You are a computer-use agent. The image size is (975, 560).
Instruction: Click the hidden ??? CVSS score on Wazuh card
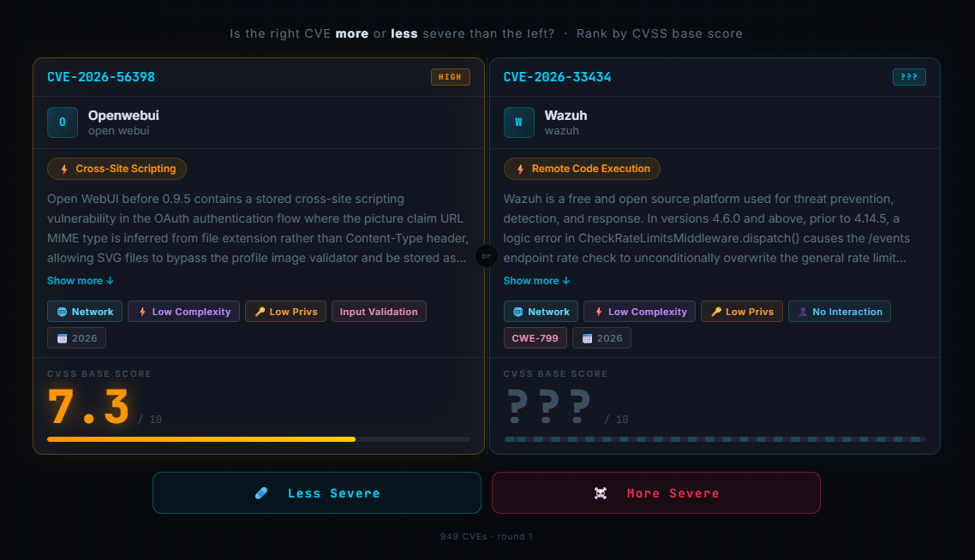pos(549,407)
